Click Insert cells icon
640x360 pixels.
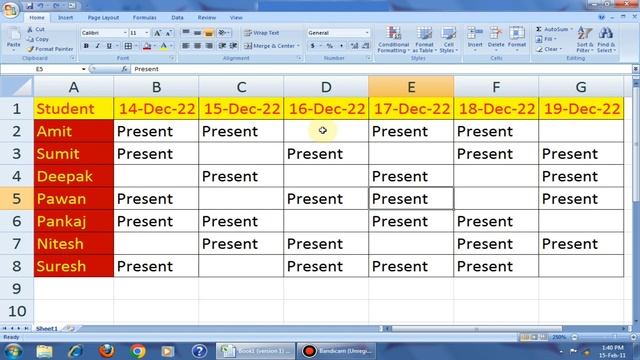[x=475, y=33]
